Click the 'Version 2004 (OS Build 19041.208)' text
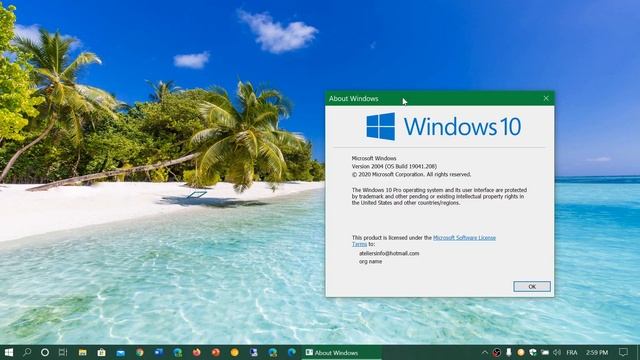640x360 pixels. pos(394,167)
